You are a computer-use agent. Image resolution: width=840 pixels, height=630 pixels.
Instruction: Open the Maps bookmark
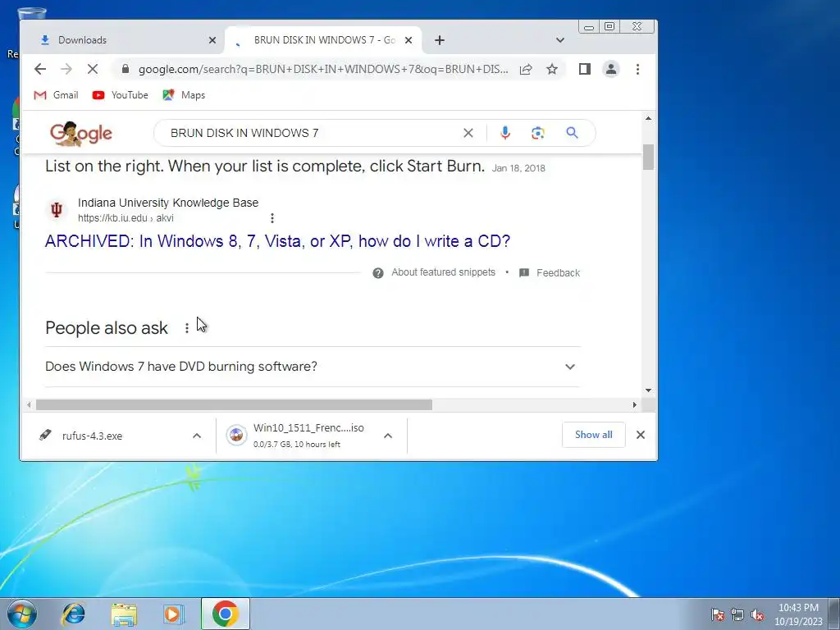[184, 95]
